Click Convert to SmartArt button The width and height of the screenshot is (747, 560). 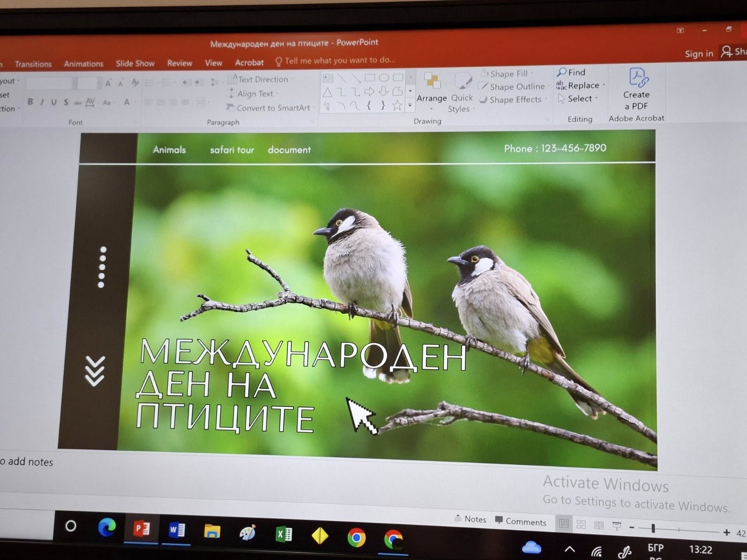[273, 108]
